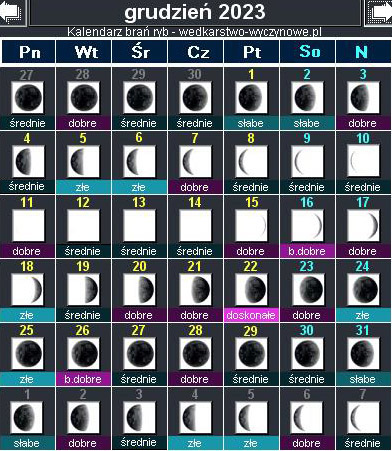Click moon icon for December 1
The image size is (392, 451).
(x=251, y=98)
